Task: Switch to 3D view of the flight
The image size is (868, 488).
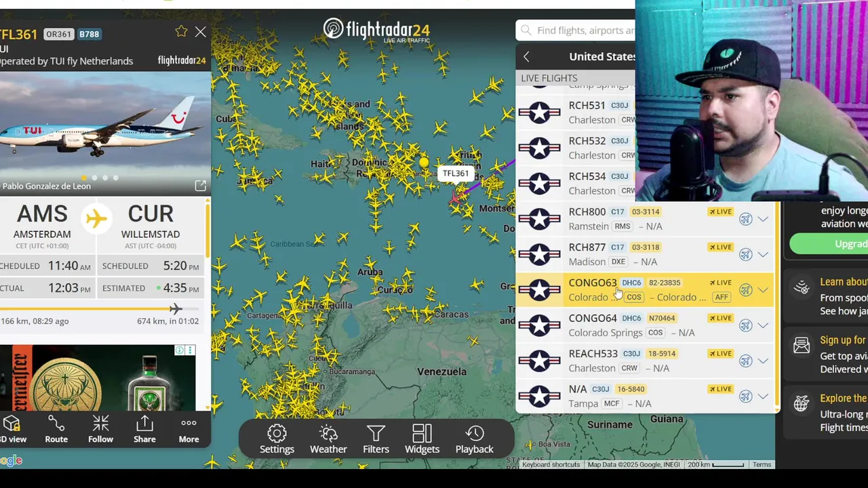Action: [12, 430]
